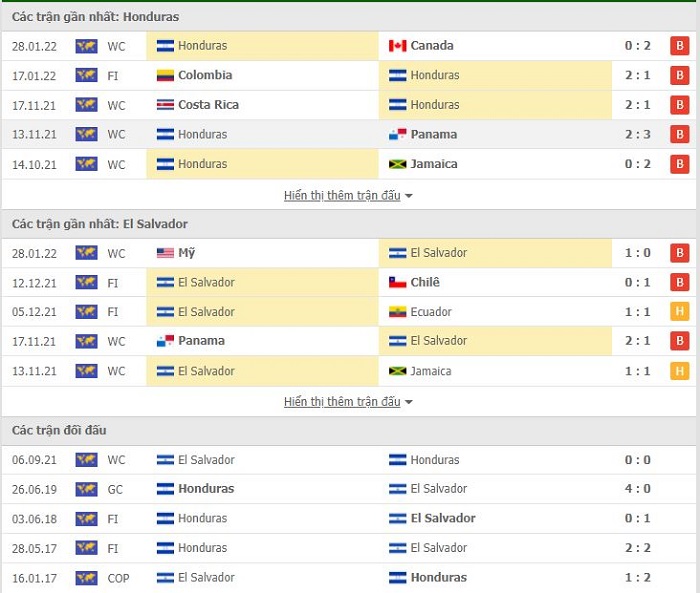The width and height of the screenshot is (700, 593).
Task: Click the Chilê flag icon
Action: (397, 283)
